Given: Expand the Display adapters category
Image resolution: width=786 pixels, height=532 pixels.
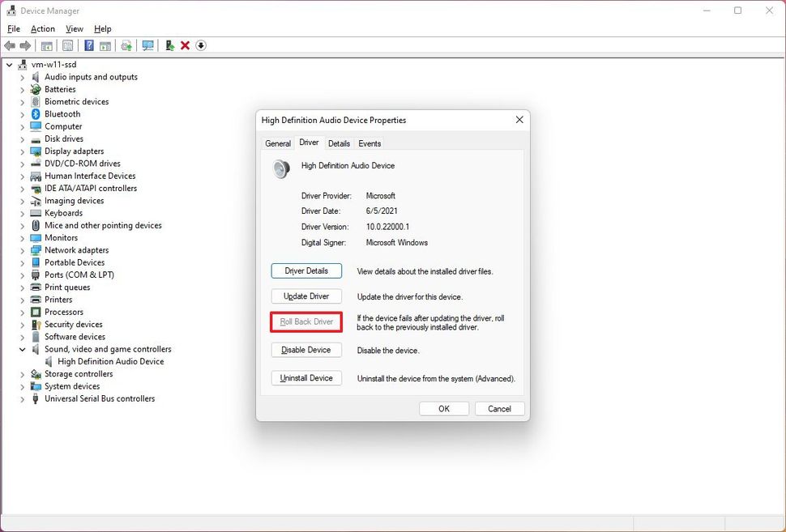Looking at the screenshot, I should pyautogui.click(x=22, y=151).
